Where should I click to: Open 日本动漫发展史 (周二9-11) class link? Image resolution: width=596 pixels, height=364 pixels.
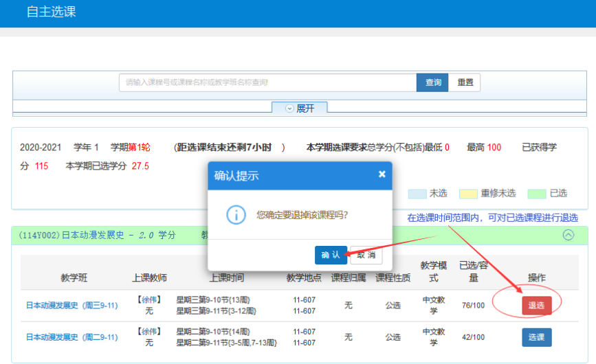[71, 337]
